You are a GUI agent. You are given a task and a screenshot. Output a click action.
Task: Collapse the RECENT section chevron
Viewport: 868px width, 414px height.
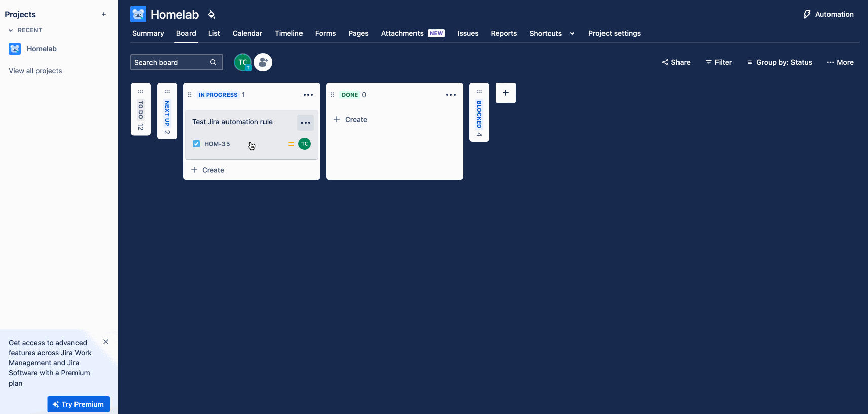[x=11, y=30]
